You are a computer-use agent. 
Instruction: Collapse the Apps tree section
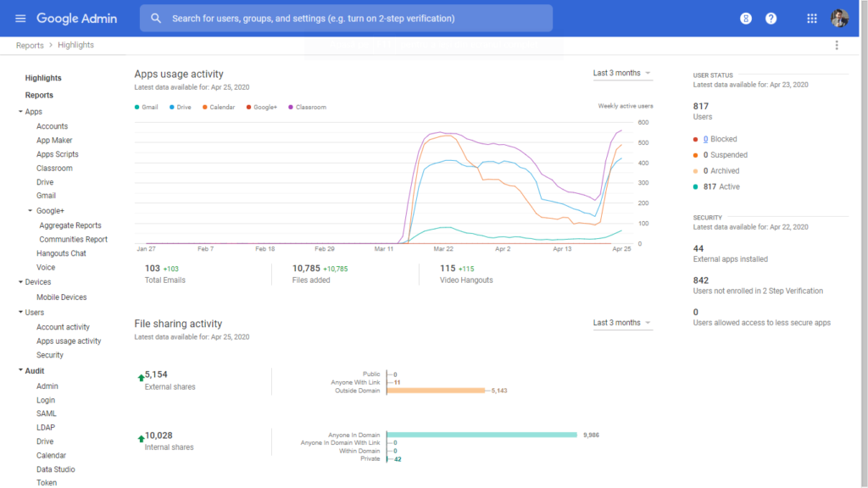pos(20,111)
